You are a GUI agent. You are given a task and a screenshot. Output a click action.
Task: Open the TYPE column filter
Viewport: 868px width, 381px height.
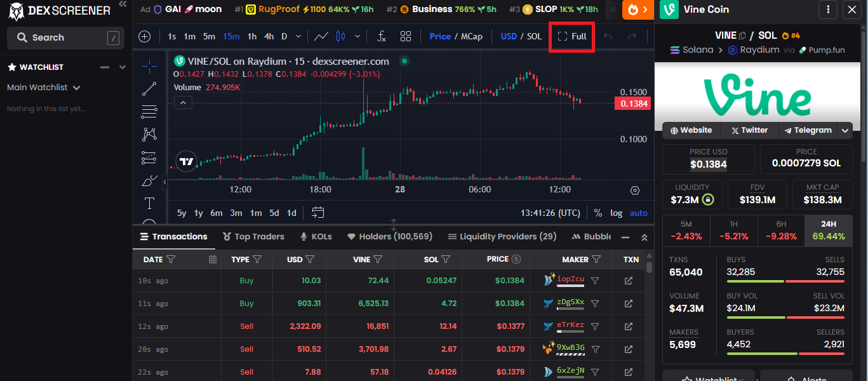point(257,259)
